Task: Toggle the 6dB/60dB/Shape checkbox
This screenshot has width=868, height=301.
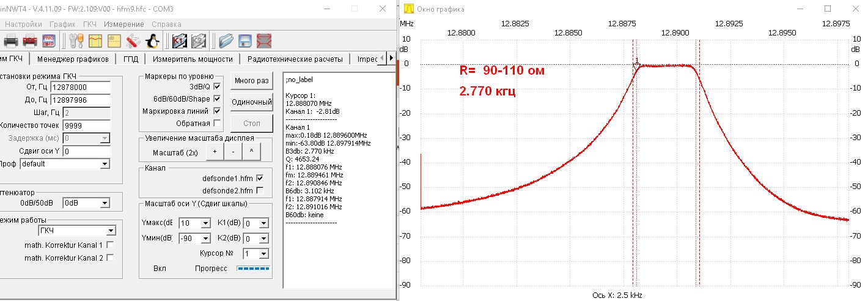Action: 217,99
